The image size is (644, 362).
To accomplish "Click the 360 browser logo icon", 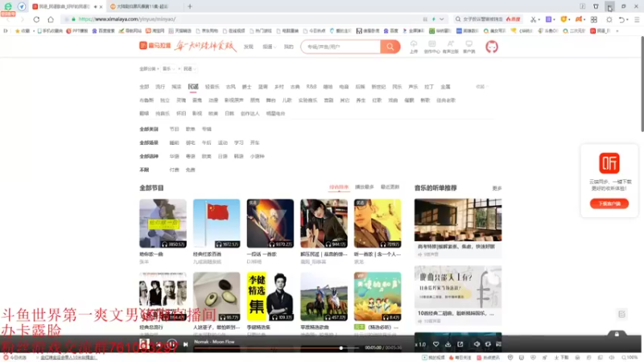I will [8, 6].
